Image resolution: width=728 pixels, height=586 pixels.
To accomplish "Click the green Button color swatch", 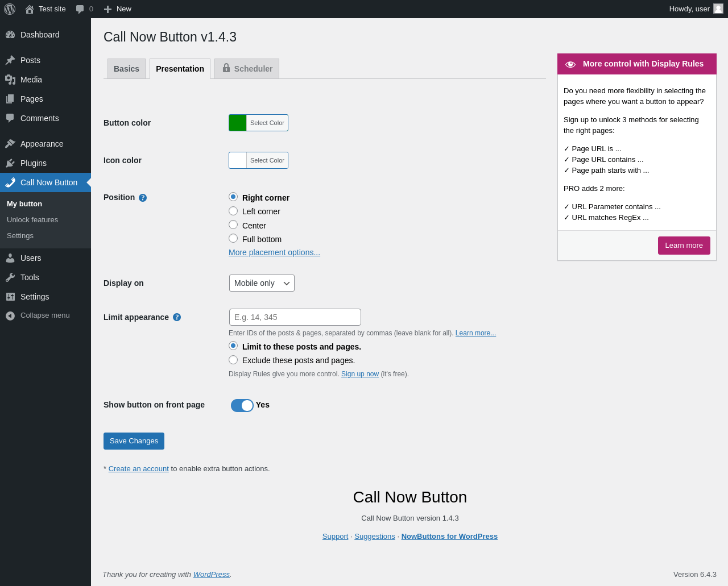I will tap(238, 123).
